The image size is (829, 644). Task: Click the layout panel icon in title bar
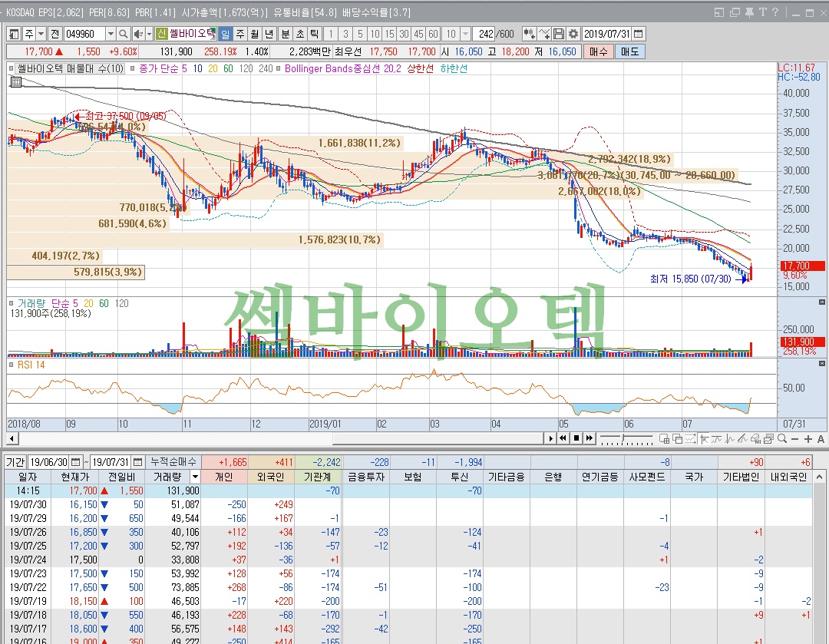[x=719, y=12]
